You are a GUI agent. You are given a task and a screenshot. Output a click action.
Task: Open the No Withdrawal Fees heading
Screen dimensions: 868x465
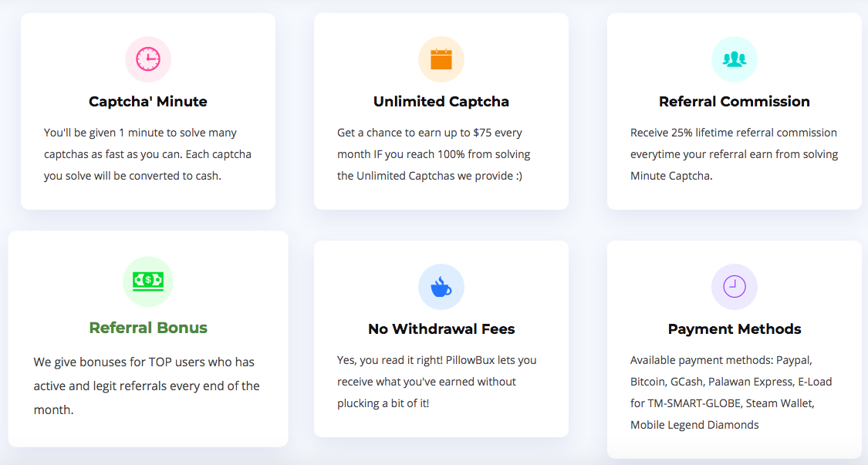441,329
